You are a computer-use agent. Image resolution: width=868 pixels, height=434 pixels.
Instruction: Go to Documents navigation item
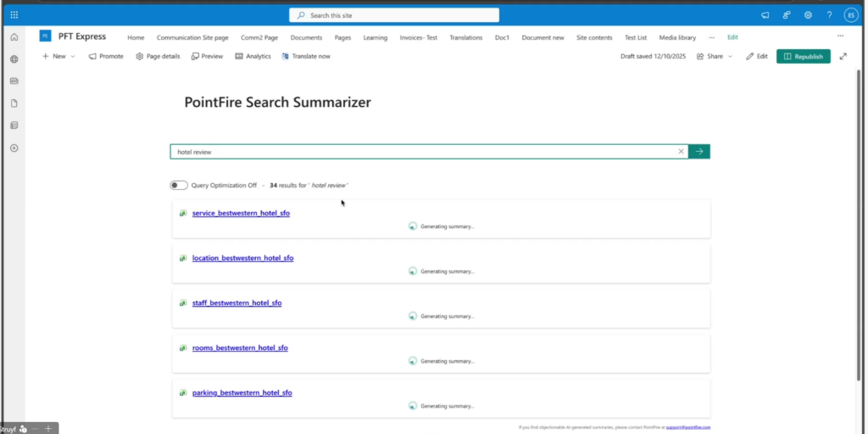(x=306, y=37)
